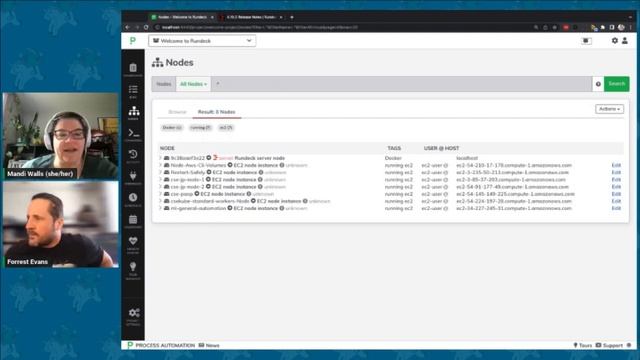The width and height of the screenshot is (640, 360).
Task: Click the Docker tag on the server node row
Action: pos(393,158)
